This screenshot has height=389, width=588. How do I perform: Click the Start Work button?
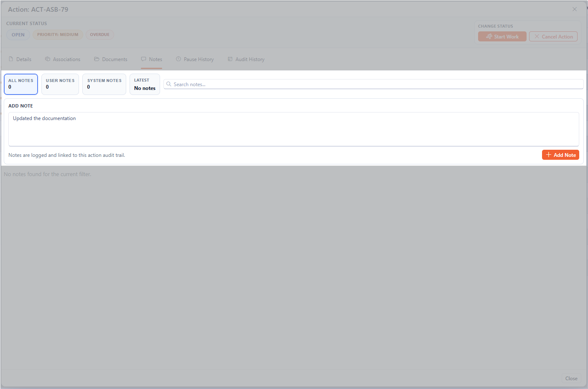point(502,36)
